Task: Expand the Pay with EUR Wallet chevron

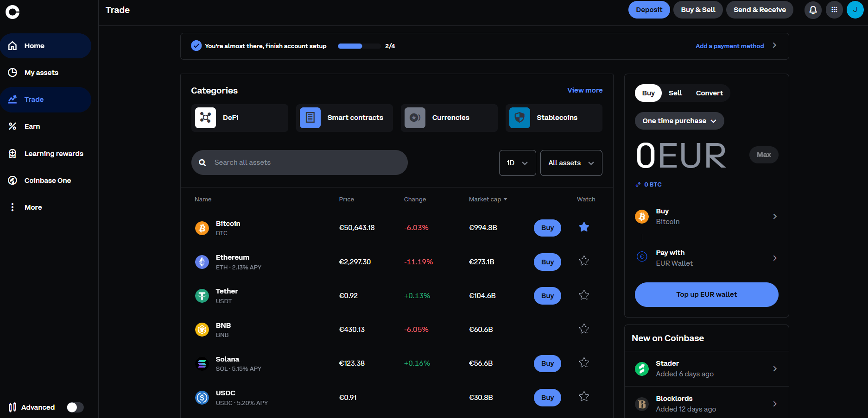Action: 775,258
